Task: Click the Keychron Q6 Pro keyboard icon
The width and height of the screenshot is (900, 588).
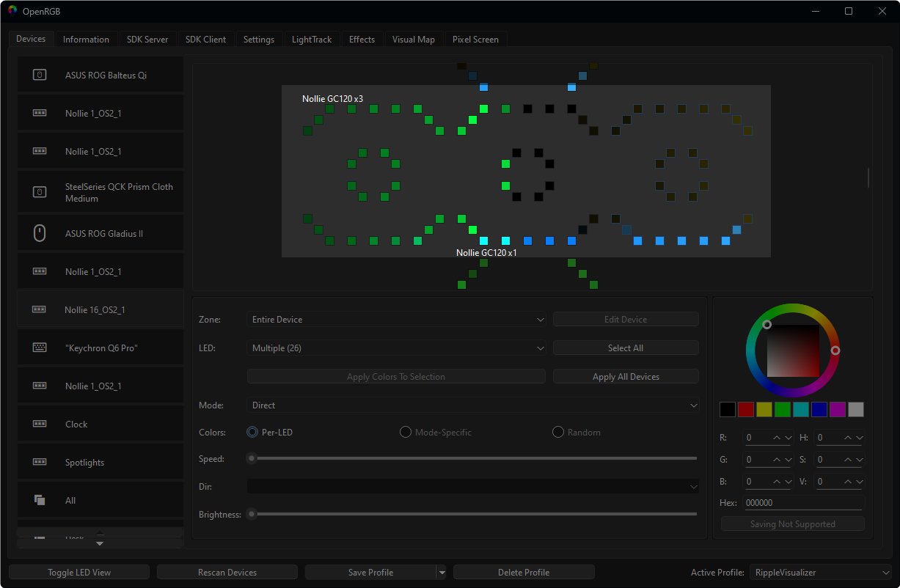Action: tap(40, 348)
